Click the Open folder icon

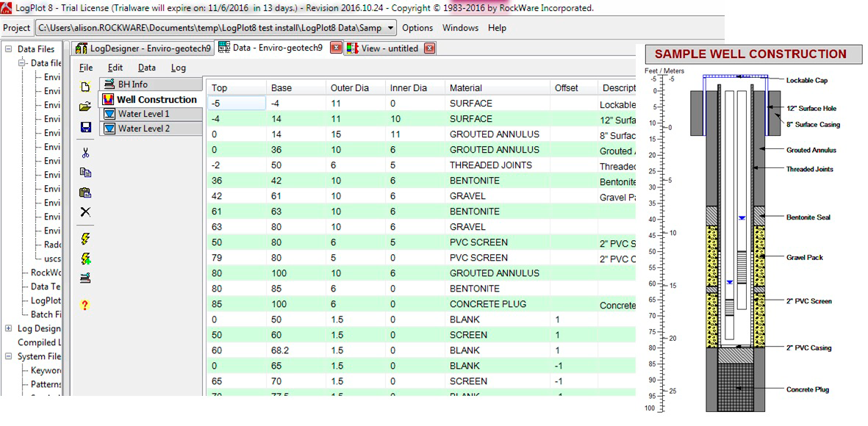[x=85, y=106]
